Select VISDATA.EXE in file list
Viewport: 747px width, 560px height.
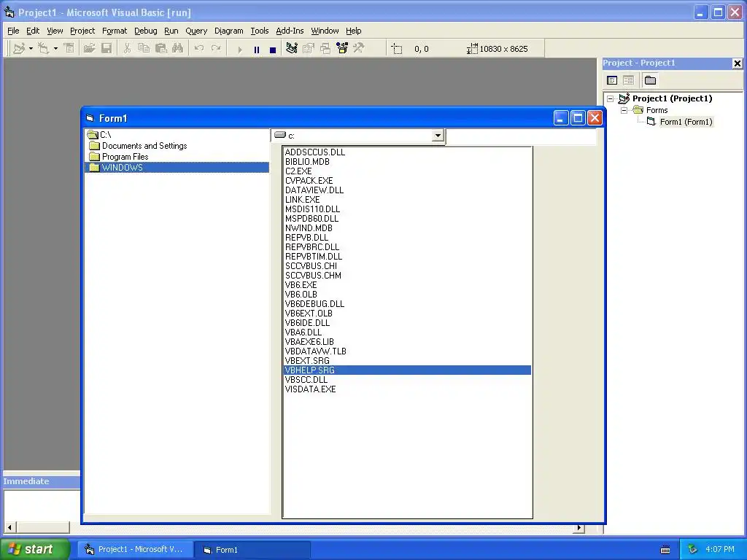click(407, 389)
